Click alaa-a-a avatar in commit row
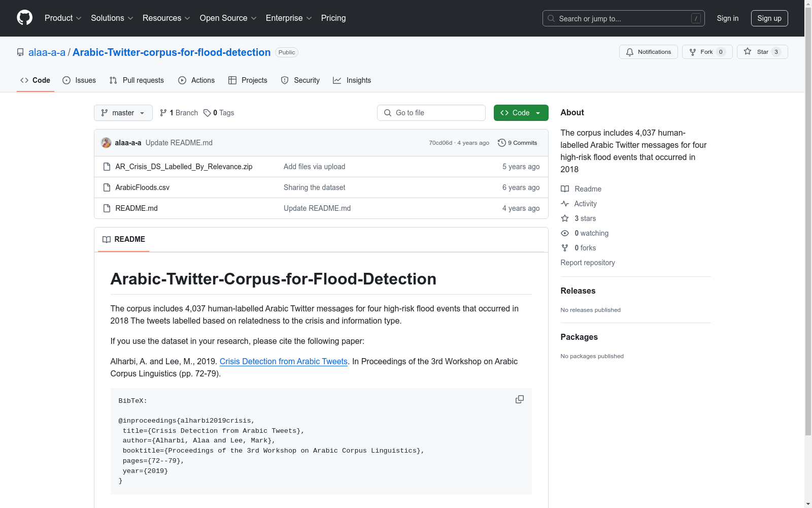The width and height of the screenshot is (812, 508). click(106, 143)
